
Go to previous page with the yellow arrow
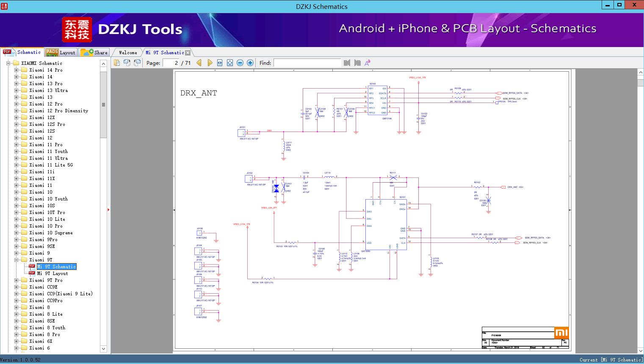click(199, 62)
